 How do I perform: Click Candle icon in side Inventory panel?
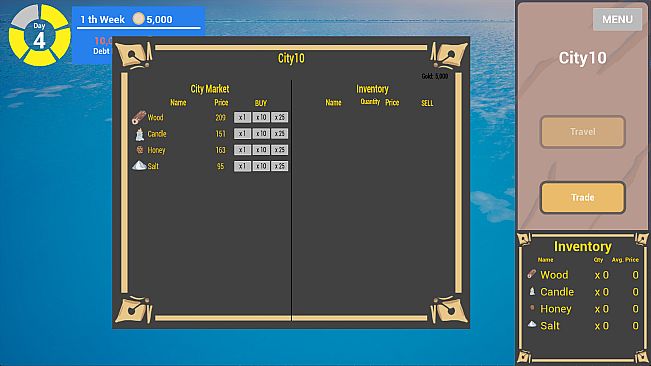click(532, 291)
